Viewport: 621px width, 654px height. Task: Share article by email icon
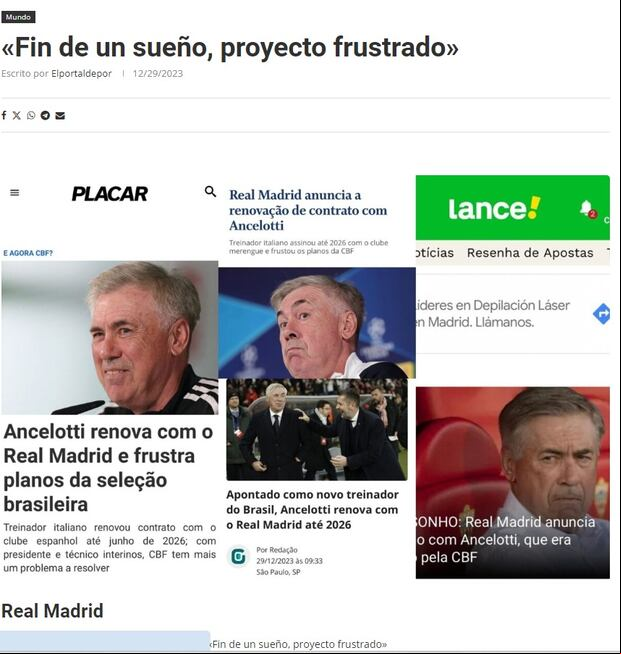point(60,116)
